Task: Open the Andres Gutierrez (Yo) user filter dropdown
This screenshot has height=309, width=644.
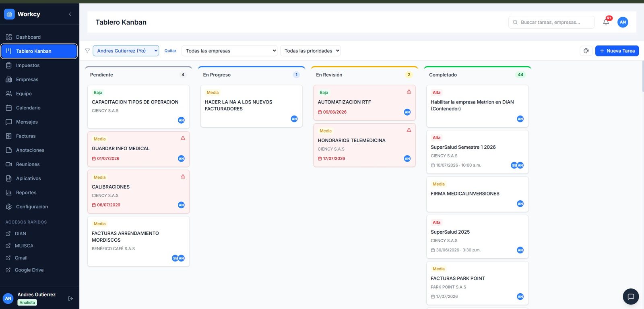Action: tap(126, 51)
